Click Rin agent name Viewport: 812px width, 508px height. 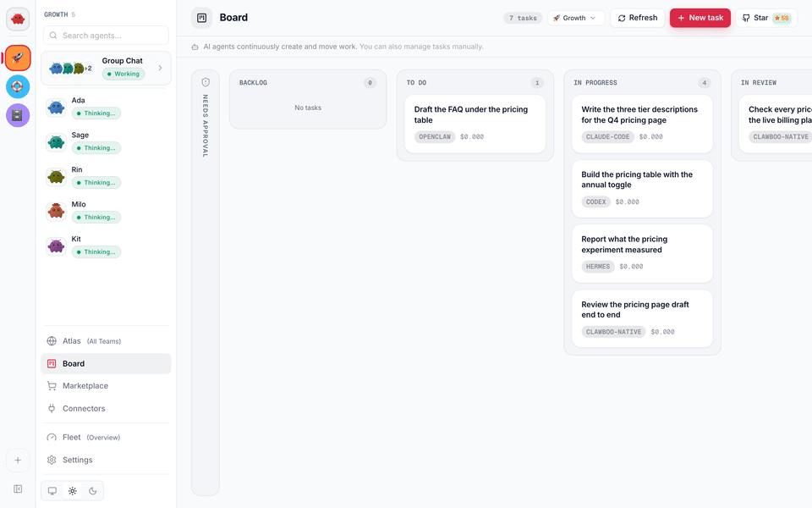pyautogui.click(x=77, y=169)
